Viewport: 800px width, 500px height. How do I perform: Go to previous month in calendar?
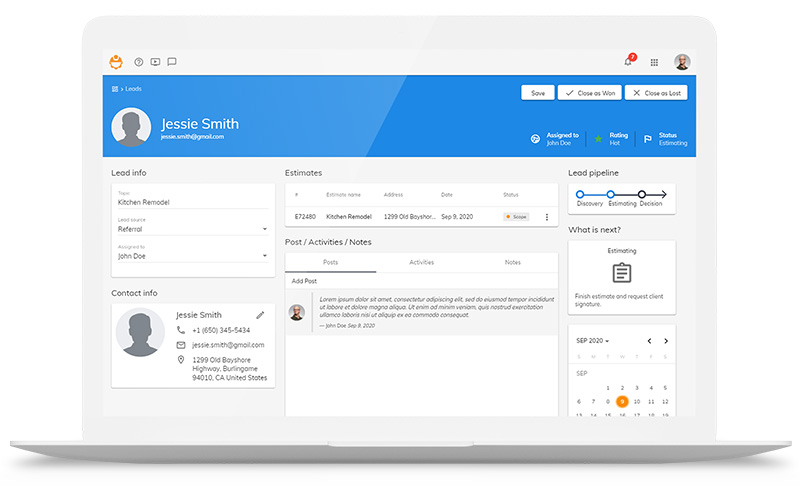click(x=649, y=341)
